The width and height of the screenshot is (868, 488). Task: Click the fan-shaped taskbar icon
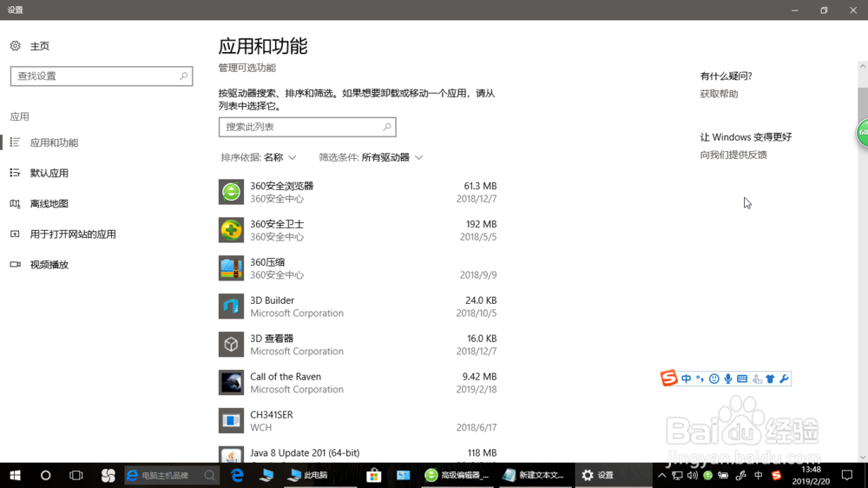point(108,475)
